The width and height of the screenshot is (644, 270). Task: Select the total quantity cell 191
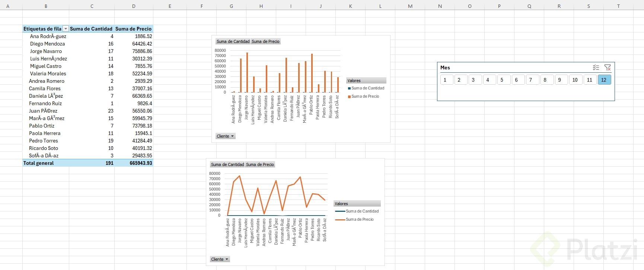coord(92,163)
